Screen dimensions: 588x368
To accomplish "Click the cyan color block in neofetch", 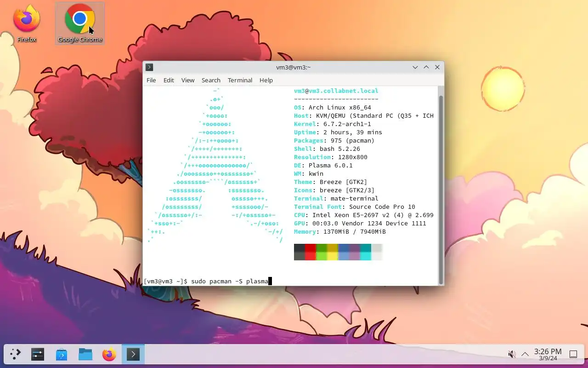I will pyautogui.click(x=366, y=252).
